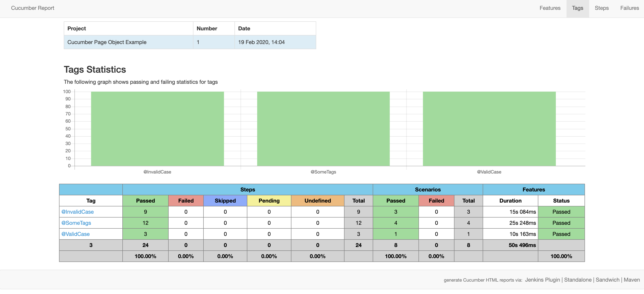The image size is (644, 294).
Task: Click the Cucumber Report brand title
Action: pos(33,8)
